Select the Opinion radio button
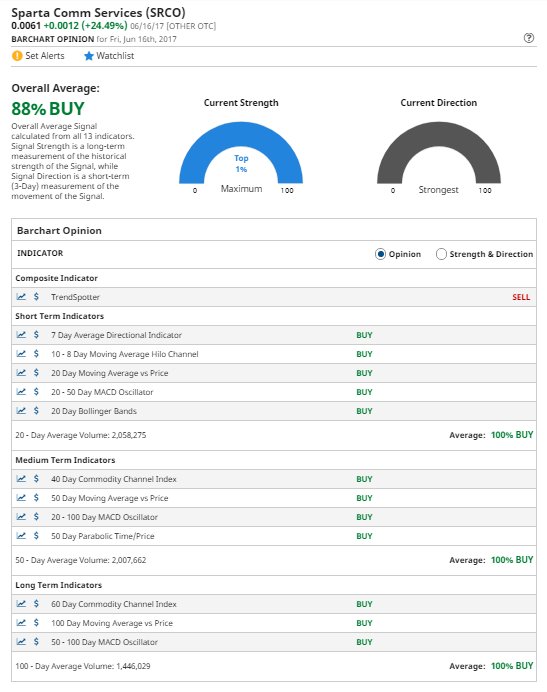The image size is (547, 692). [x=380, y=254]
